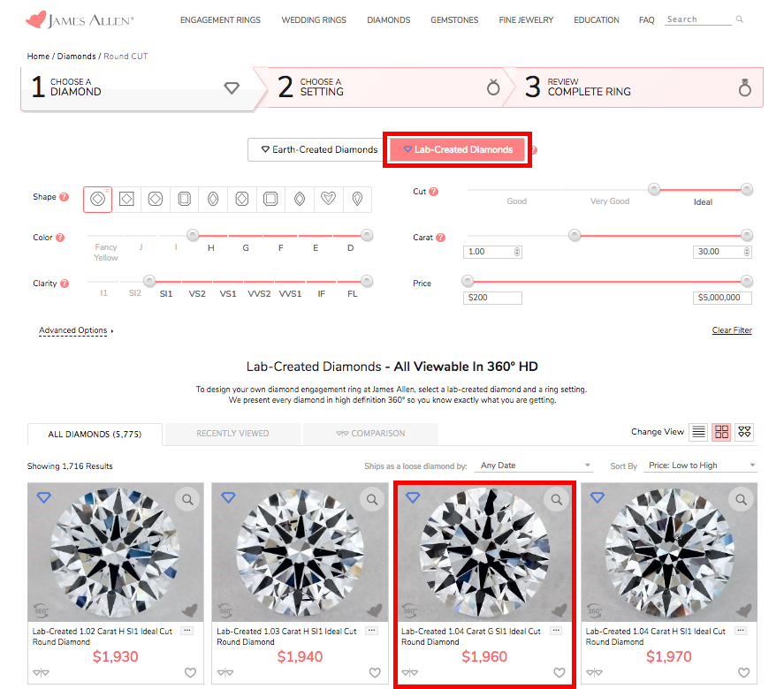Click the Diamonds breadcrumb link
This screenshot has height=689, width=784.
77,56
